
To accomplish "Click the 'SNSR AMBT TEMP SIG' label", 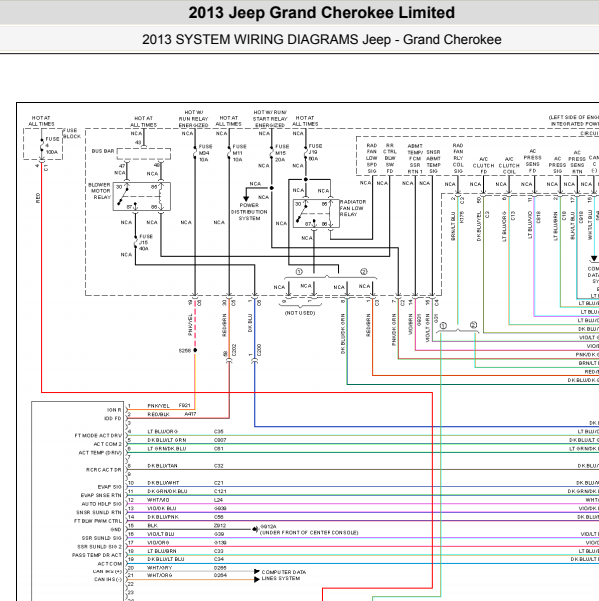I will (x=433, y=162).
